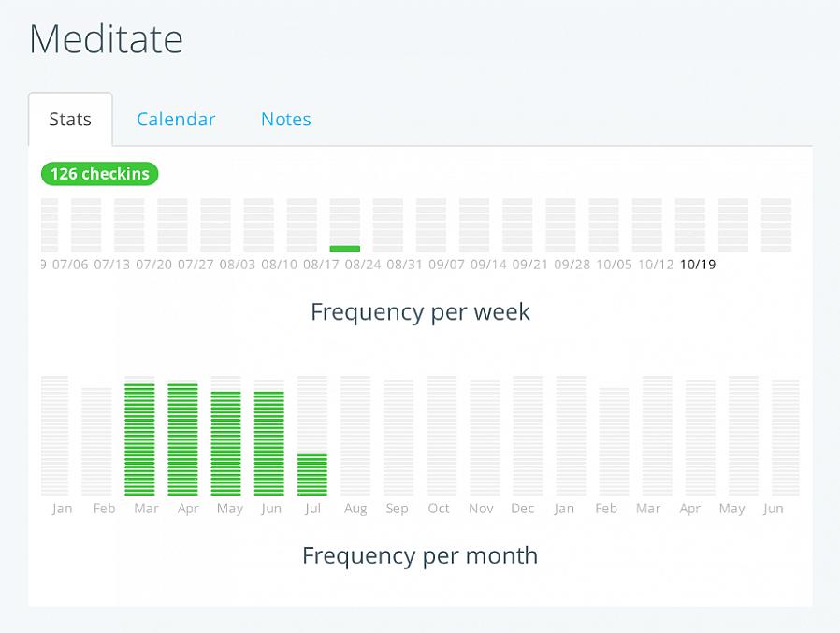Click the green March bar in monthly chart
Viewport: 840px width, 633px height.
[x=139, y=439]
